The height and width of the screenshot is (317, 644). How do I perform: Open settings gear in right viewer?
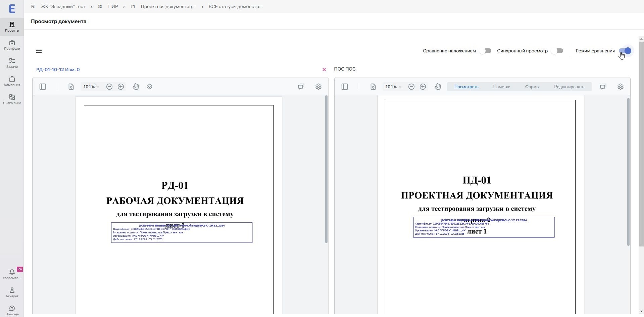click(621, 87)
